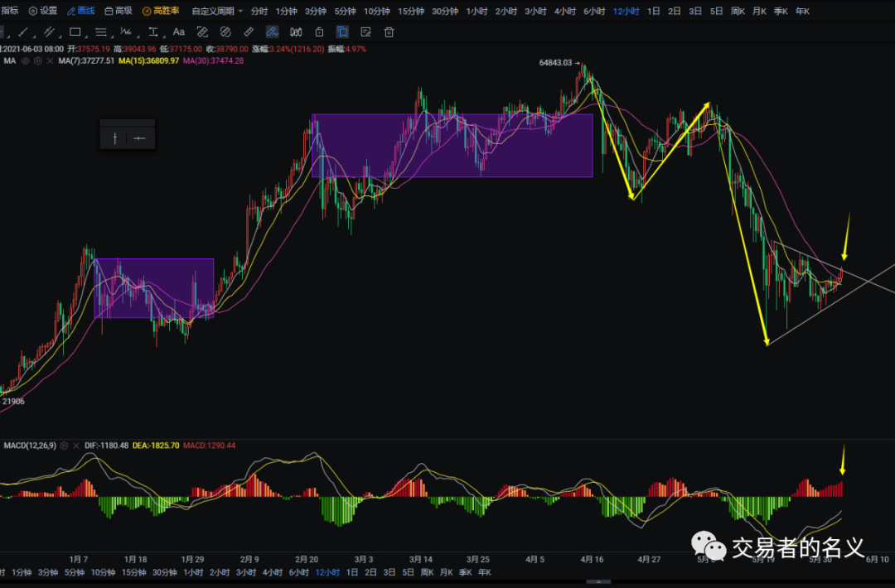Screen dimensions: 895x588
Task: Open the 设置 settings button
Action: click(43, 11)
